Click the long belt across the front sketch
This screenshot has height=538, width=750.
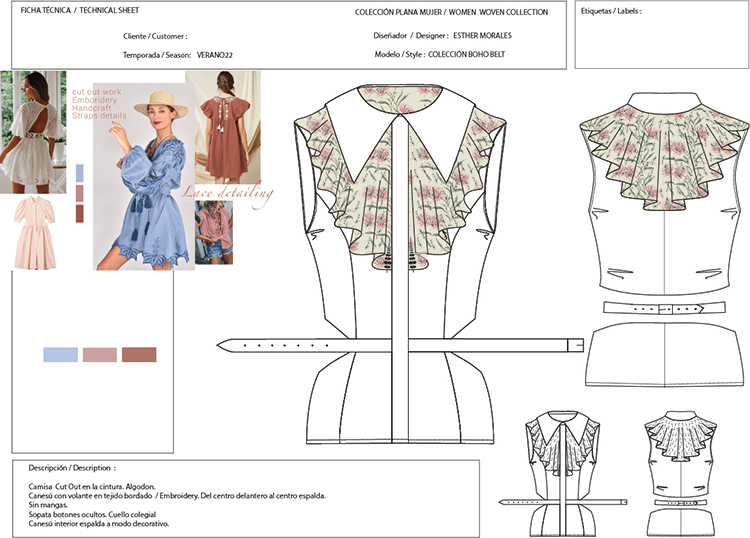coord(402,345)
